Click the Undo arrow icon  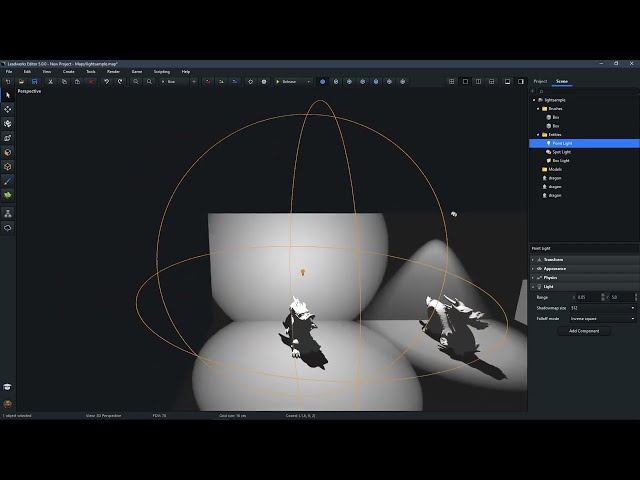(x=107, y=82)
